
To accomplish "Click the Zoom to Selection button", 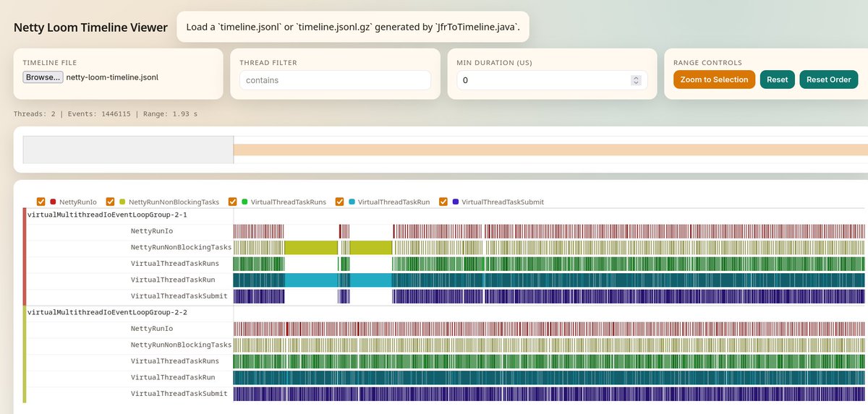I will coord(714,79).
